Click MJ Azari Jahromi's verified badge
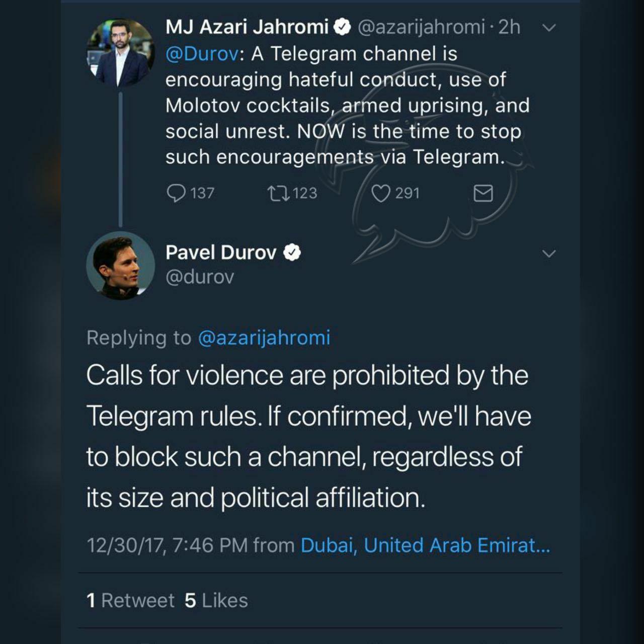Screen dimensions: 644x644 (343, 27)
